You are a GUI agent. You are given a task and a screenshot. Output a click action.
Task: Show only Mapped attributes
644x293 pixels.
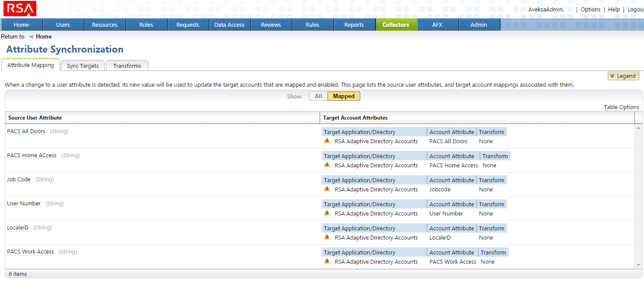[x=344, y=96]
